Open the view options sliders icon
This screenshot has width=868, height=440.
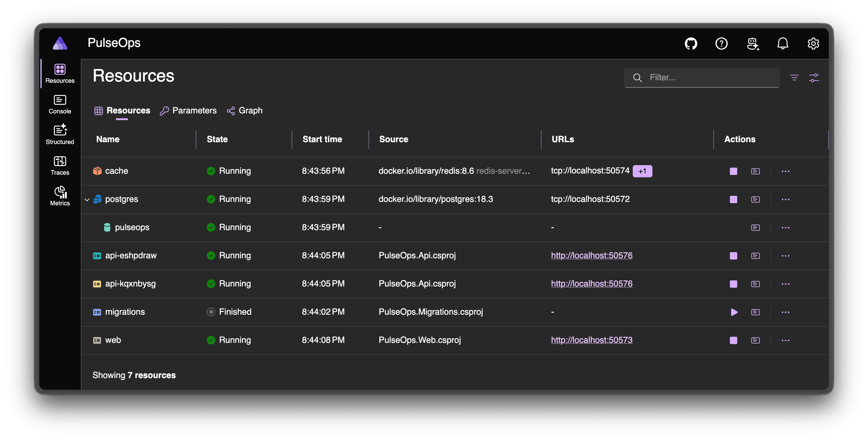click(x=814, y=78)
